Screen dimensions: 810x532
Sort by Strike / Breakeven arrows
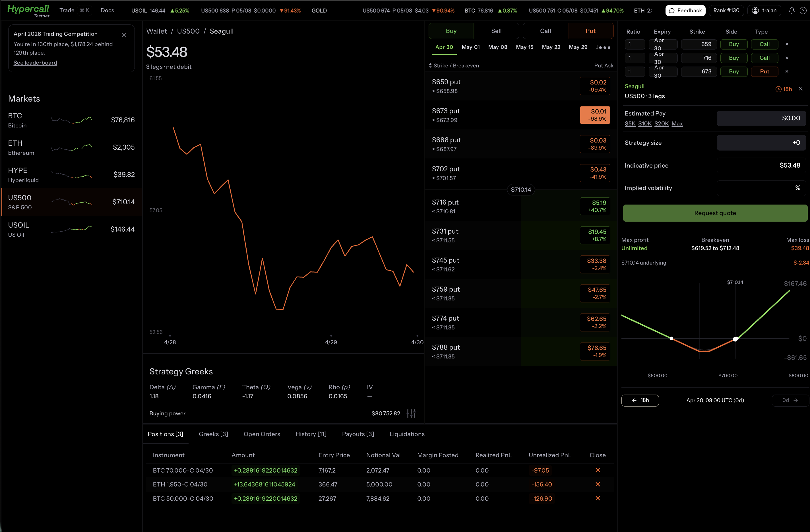tap(430, 65)
